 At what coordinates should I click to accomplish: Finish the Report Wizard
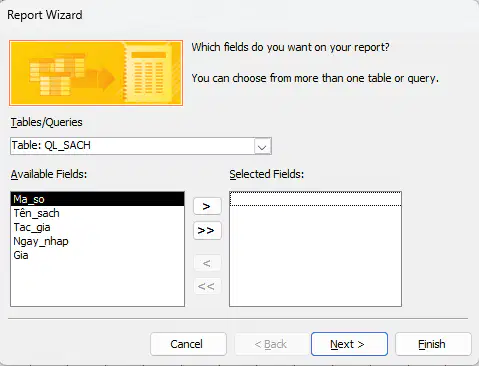tap(433, 344)
